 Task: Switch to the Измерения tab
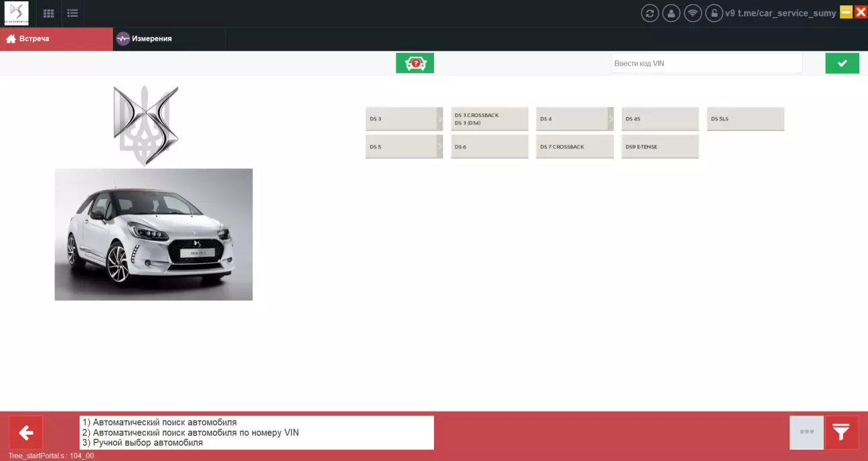(169, 39)
